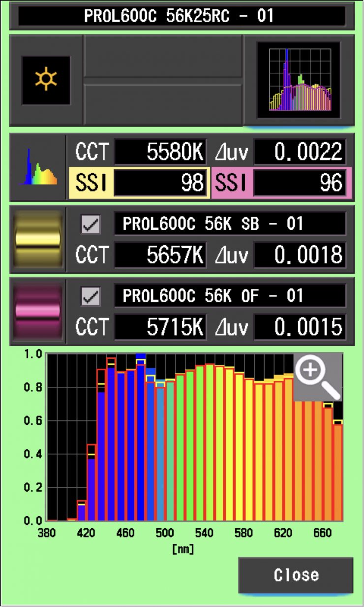The image size is (364, 607).
Task: Tap the sun light-source icon
Action: click(x=46, y=80)
